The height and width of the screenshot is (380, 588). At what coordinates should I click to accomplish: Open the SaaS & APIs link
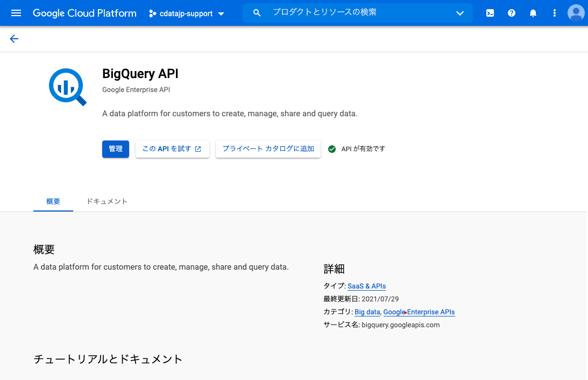(367, 286)
